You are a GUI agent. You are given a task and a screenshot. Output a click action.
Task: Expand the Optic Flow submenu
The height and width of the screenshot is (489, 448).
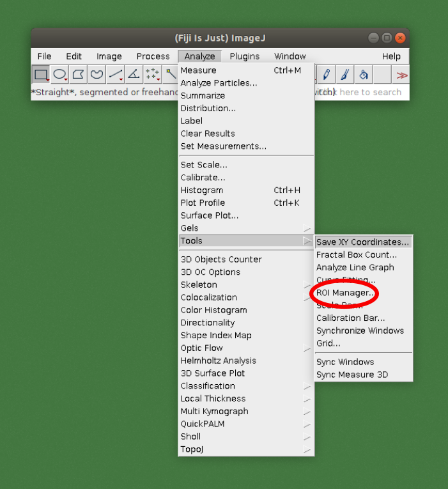[246, 348]
